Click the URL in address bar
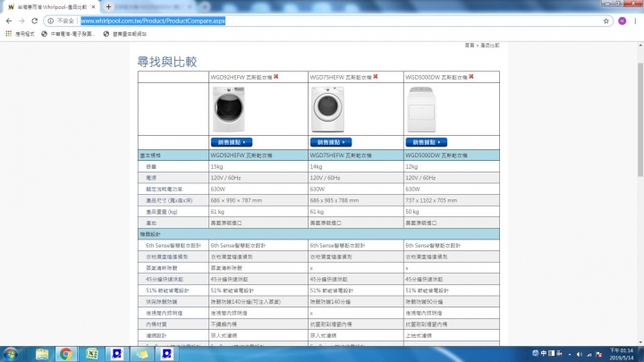Image resolution: width=644 pixels, height=362 pixels. pyautogui.click(x=153, y=21)
